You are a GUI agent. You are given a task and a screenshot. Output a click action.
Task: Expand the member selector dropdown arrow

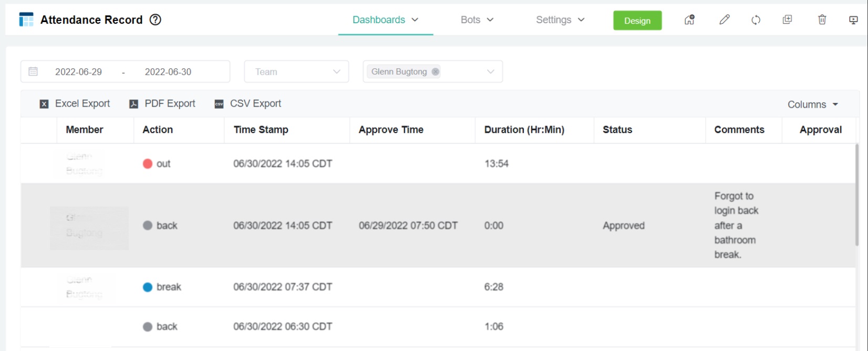(490, 72)
